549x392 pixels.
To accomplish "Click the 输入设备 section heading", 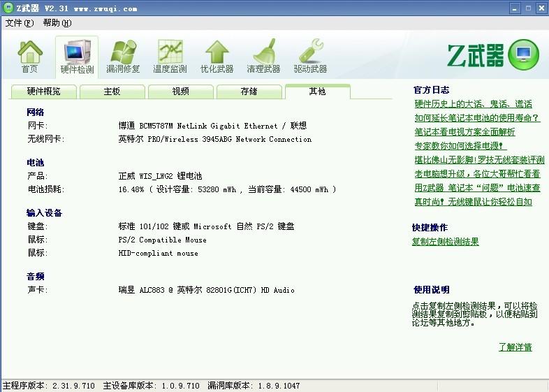I will 44,213.
